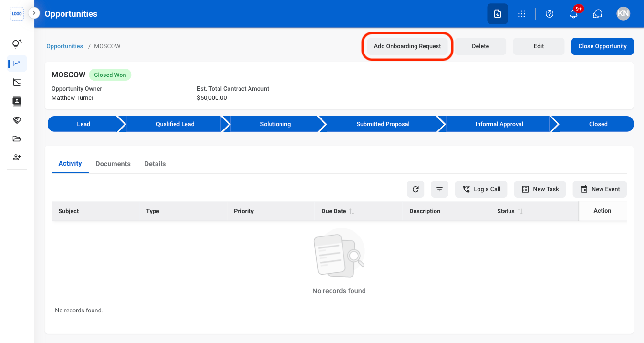Select the Lead stage in pipeline
644x343 pixels.
(83, 124)
